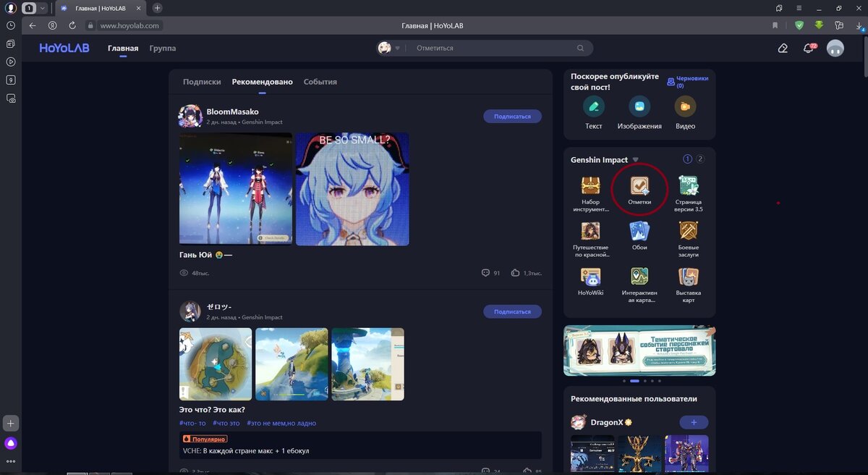This screenshot has height=475, width=868.
Task: Select the Рекомендовано feed tab
Action: (263, 82)
